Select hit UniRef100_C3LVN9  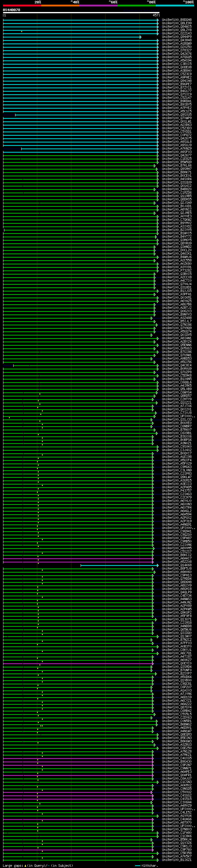coord(176,470)
